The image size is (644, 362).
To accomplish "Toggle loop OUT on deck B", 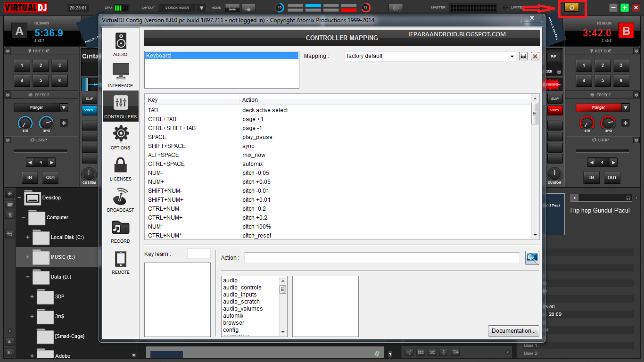I will tap(612, 178).
